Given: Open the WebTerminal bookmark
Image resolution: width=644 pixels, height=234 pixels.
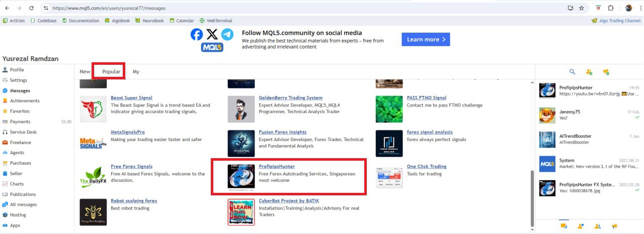Looking at the screenshot, I should pyautogui.click(x=216, y=21).
